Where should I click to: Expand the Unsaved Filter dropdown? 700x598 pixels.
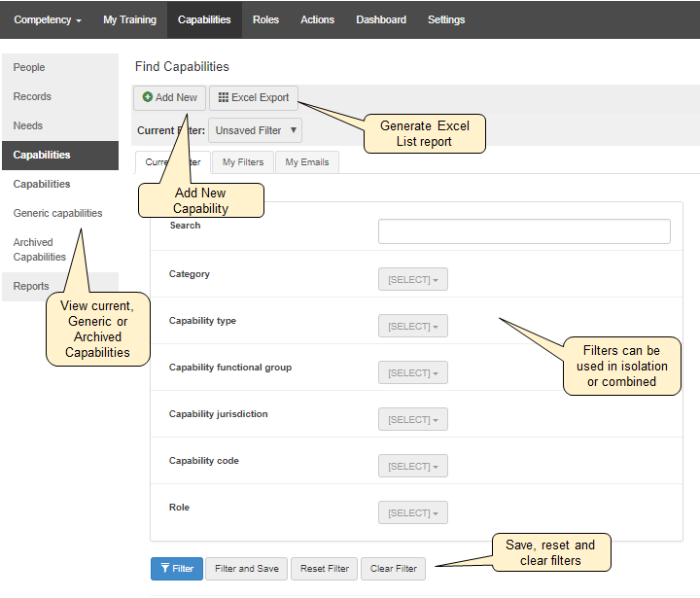pyautogui.click(x=256, y=130)
